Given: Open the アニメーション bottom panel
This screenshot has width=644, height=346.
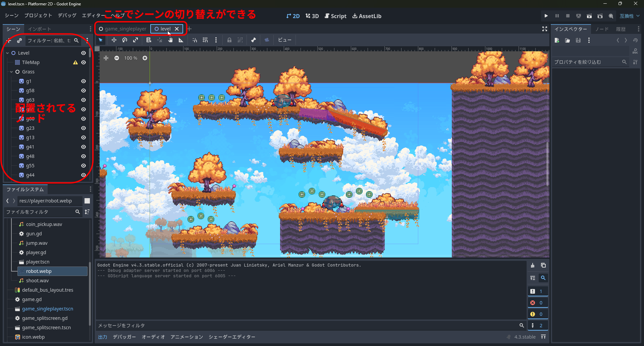Looking at the screenshot, I should tap(186, 337).
